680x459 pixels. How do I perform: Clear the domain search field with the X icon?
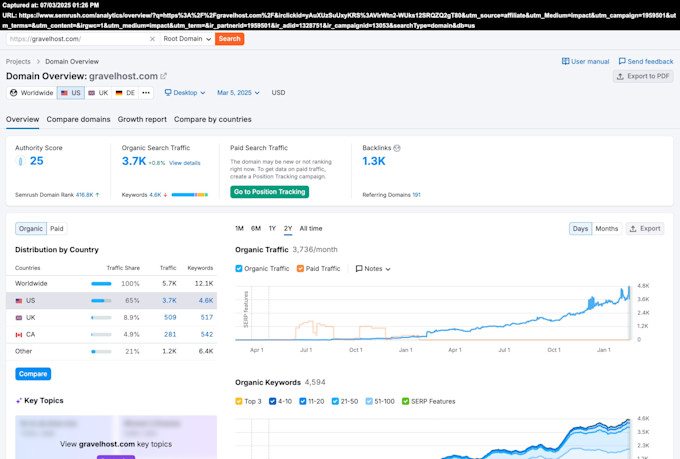tap(152, 39)
